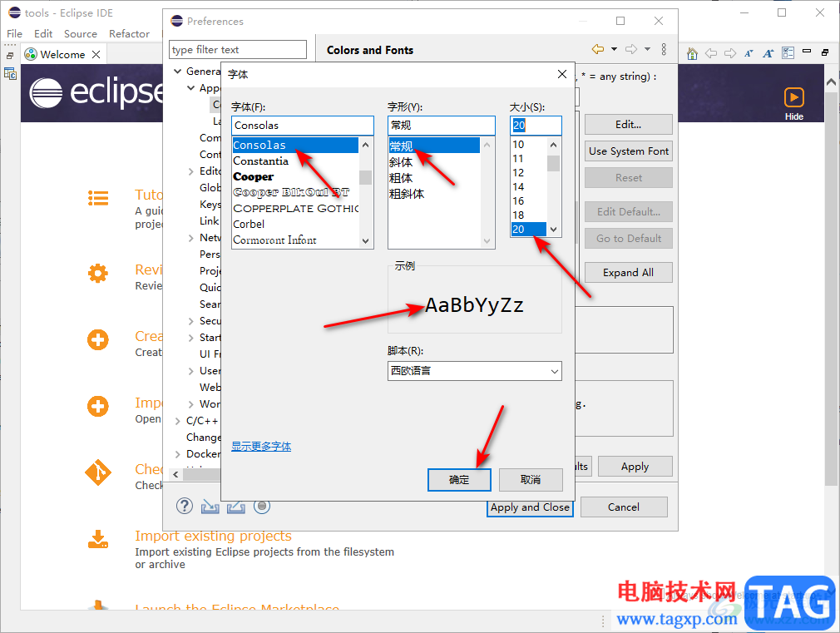Click the font size input field
Viewport: 840px width, 633px height.
[536, 126]
